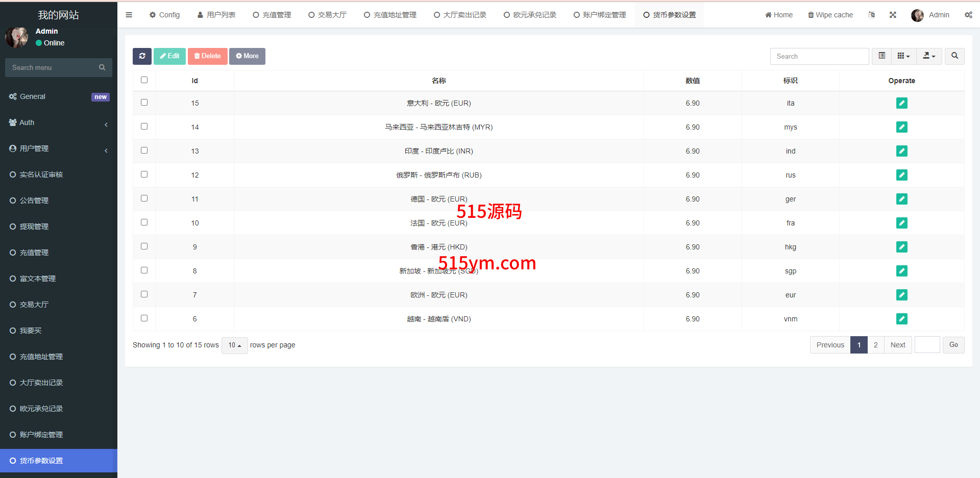Tick the select-all checkbox in table header
Image resolution: width=980 pixels, height=478 pixels.
click(144, 80)
